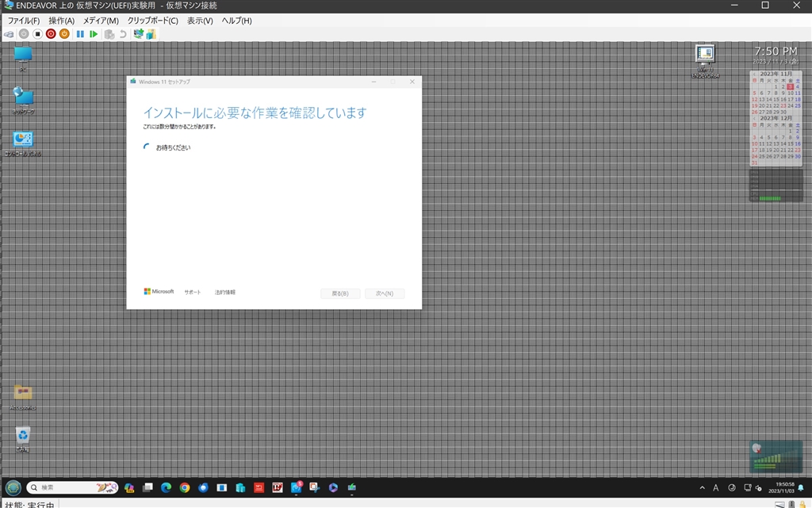Click the Windows Setup icon on guest taskbar

tap(351, 487)
